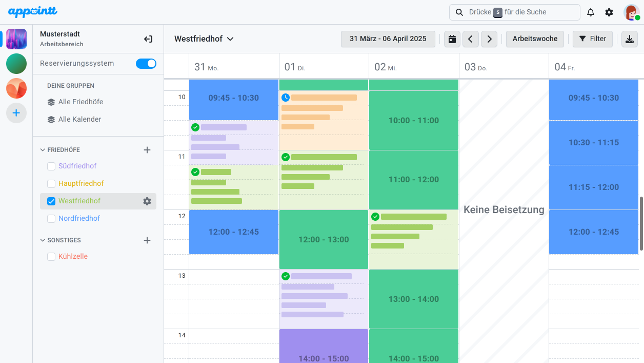The width and height of the screenshot is (644, 363).
Task: Toggle the Reservierungssystem switch
Action: coord(146,64)
